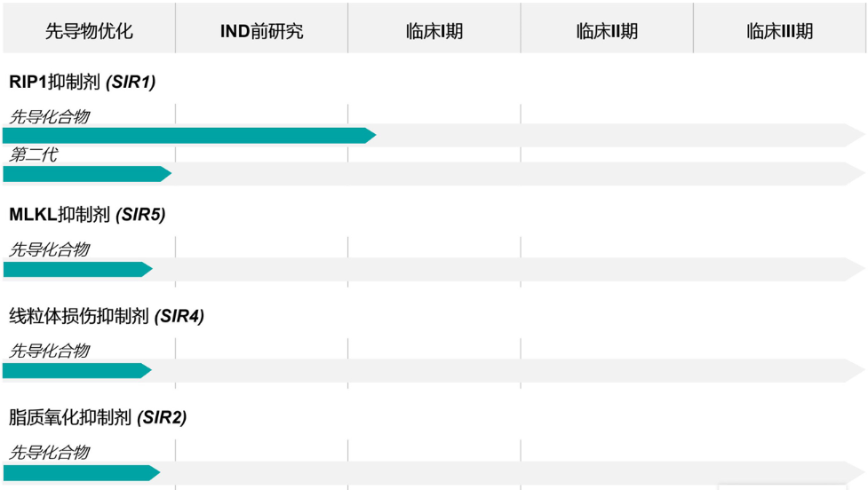This screenshot has width=868, height=490.
Task: Click the RIP1抑制剂 (SIR1) heading
Action: (83, 82)
